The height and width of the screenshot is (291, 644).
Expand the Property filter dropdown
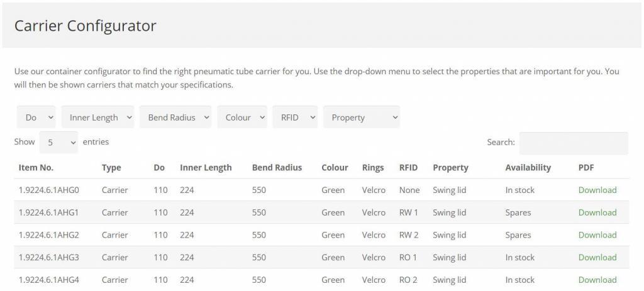pyautogui.click(x=362, y=118)
